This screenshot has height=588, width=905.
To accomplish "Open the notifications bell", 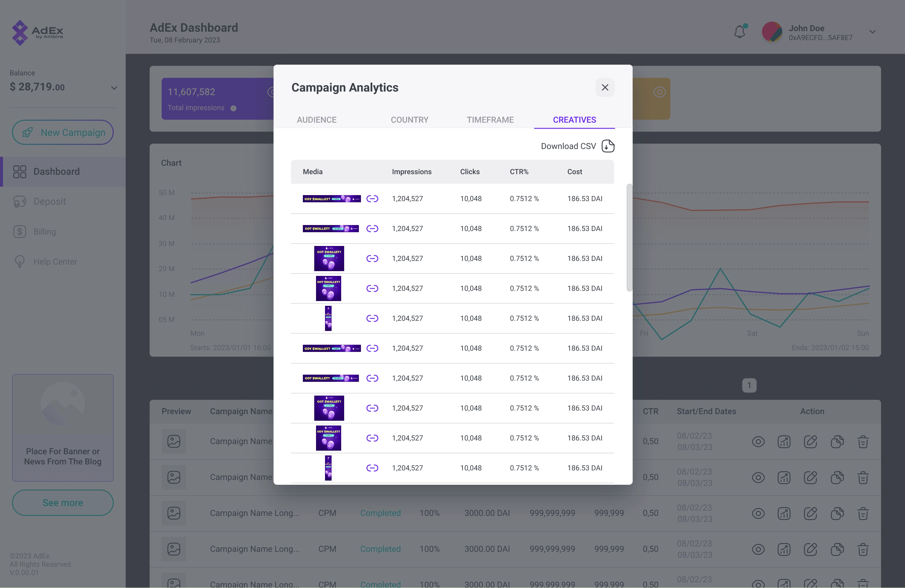I will (x=740, y=31).
